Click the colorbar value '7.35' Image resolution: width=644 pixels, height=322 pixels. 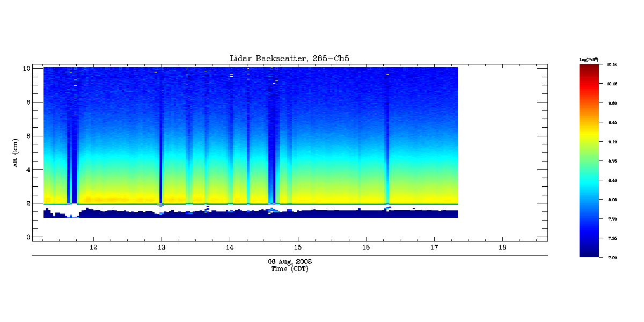[612, 238]
